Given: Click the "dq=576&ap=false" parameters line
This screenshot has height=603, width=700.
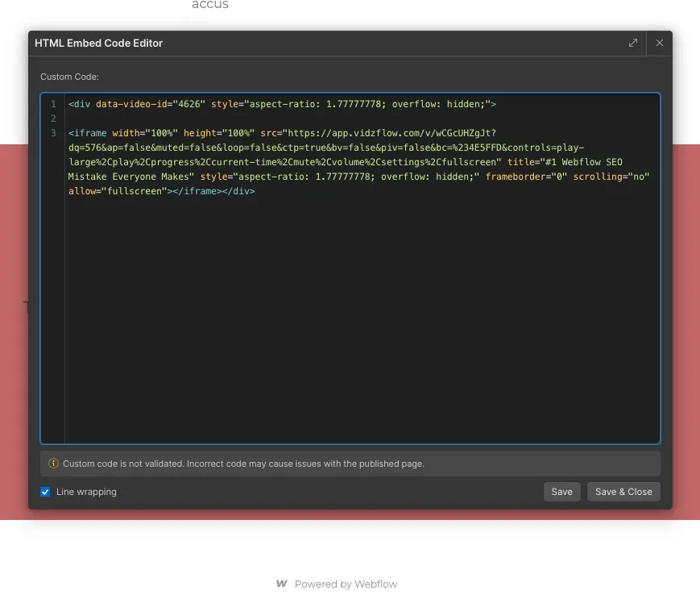Looking at the screenshot, I should (326, 148).
